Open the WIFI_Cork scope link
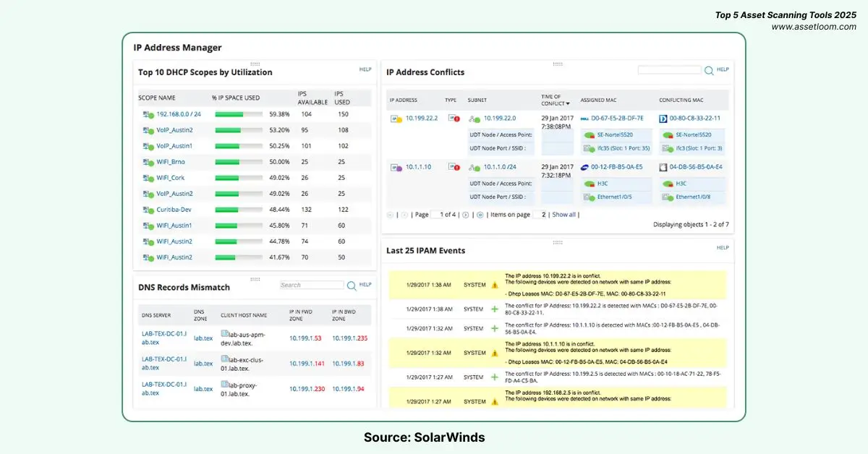 tap(171, 178)
